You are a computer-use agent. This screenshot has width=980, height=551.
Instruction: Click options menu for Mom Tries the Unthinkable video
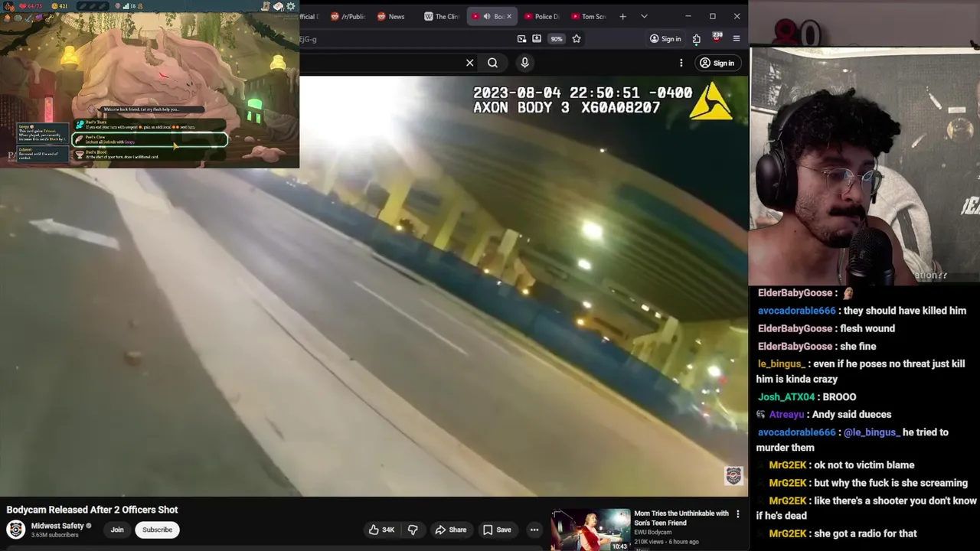point(738,514)
